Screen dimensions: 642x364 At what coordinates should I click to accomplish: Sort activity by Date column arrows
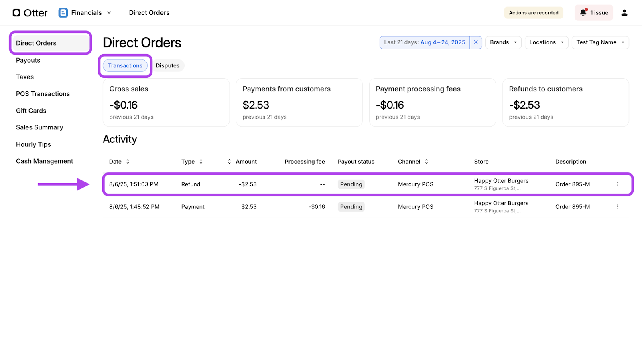[x=128, y=162]
